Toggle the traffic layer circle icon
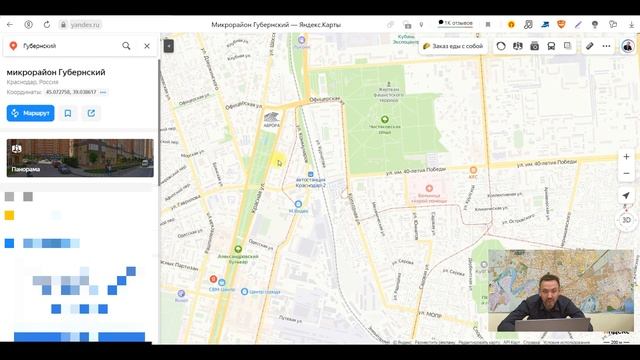 (501, 46)
